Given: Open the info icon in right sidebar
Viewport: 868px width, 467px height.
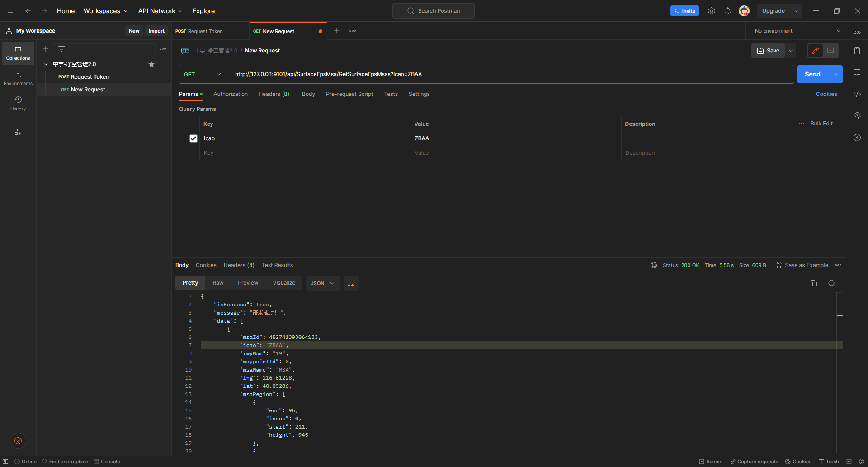Looking at the screenshot, I should tap(857, 138).
